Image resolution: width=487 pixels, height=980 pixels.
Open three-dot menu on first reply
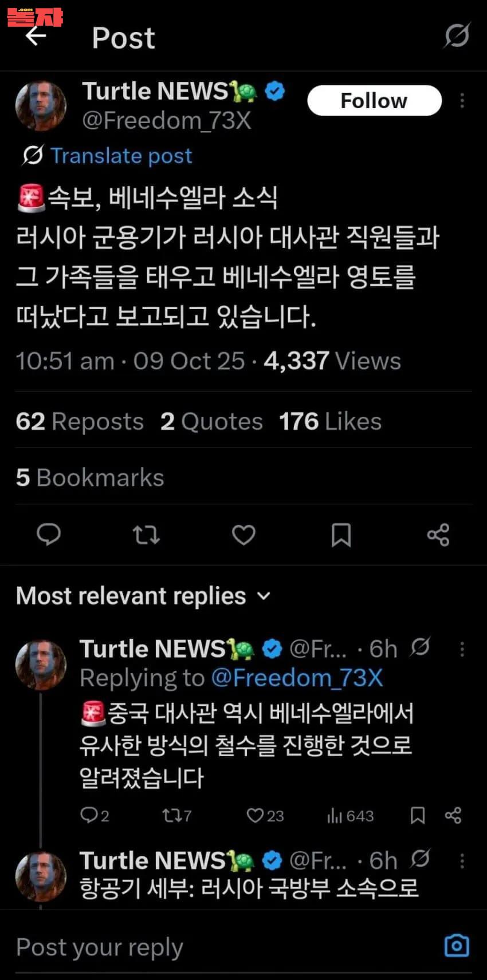click(462, 649)
